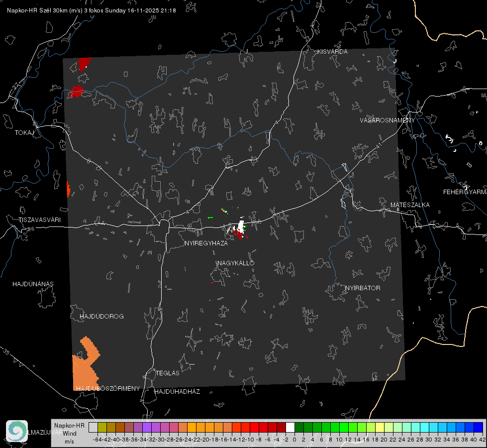The width and height of the screenshot is (487, 448).
Task: Click the Napkor-HR header title text
Action: pos(92,10)
